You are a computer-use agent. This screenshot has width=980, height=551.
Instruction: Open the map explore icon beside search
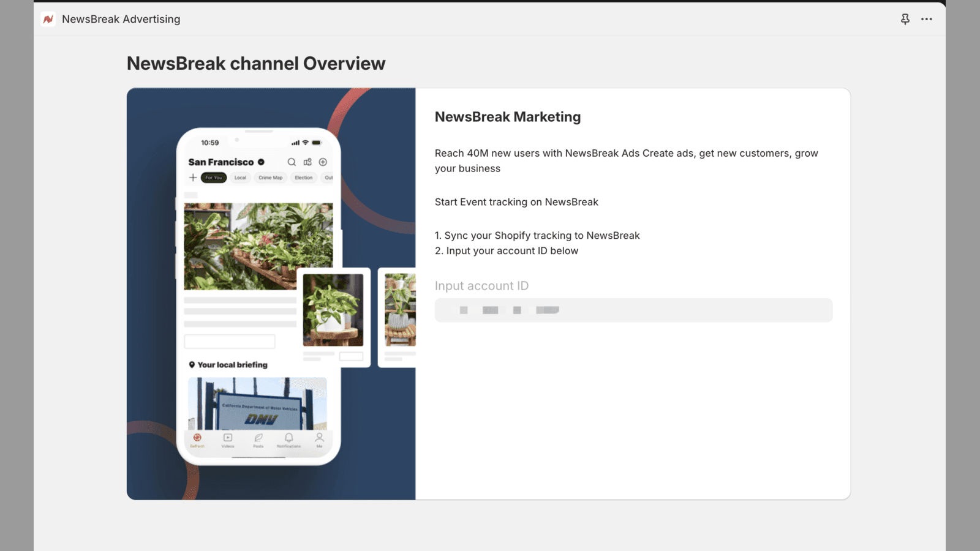click(x=307, y=162)
